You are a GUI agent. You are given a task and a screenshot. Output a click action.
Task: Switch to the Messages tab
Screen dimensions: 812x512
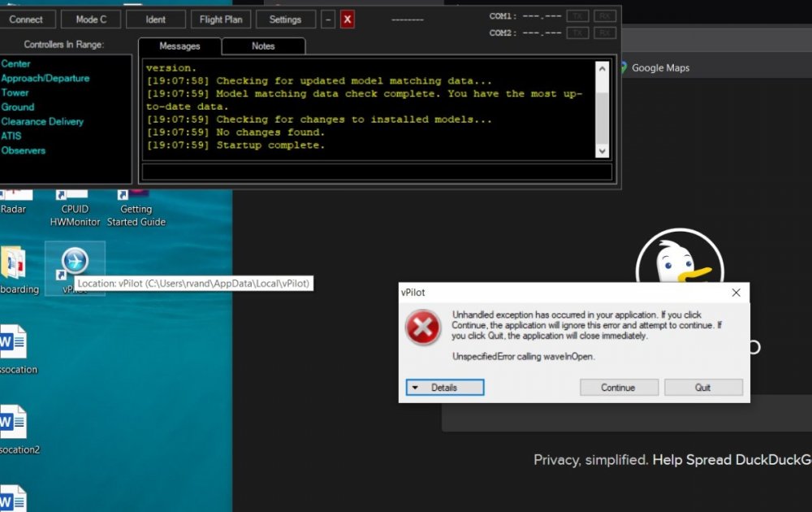[x=179, y=46]
